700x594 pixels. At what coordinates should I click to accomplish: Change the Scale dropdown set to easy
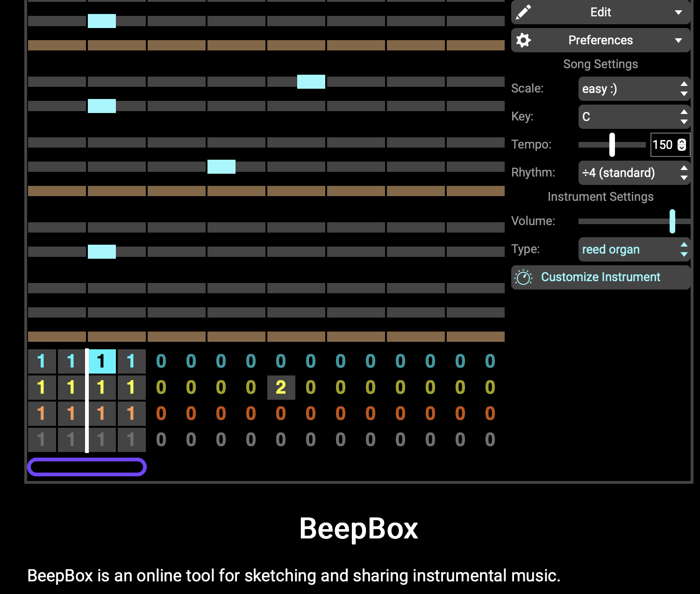(x=635, y=89)
